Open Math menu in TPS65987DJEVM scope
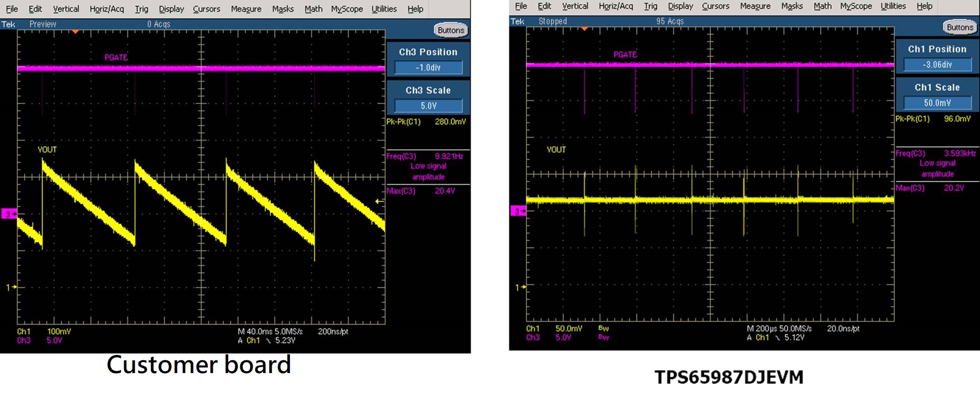 (823, 6)
